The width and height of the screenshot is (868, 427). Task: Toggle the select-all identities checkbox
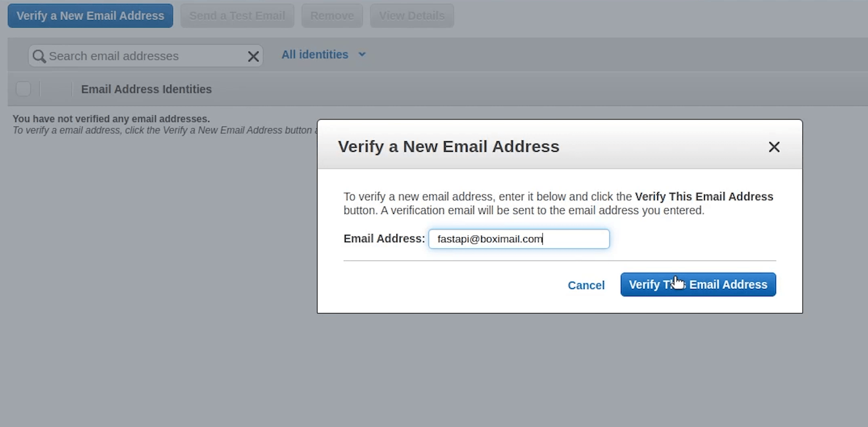(23, 89)
